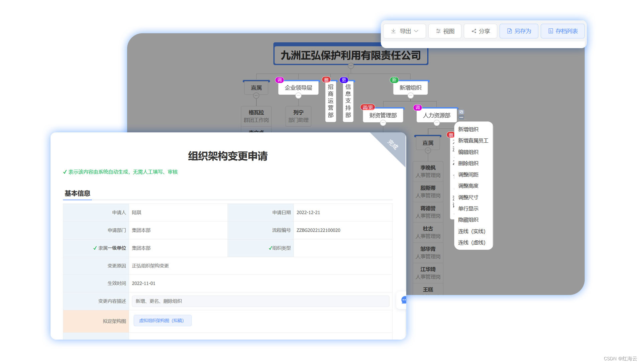Click the 视图 view button
The width and height of the screenshot is (642, 364).
pyautogui.click(x=445, y=31)
